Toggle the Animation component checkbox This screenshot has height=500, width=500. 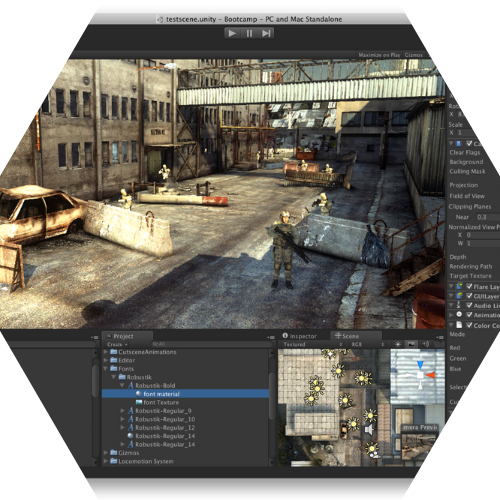469,314
